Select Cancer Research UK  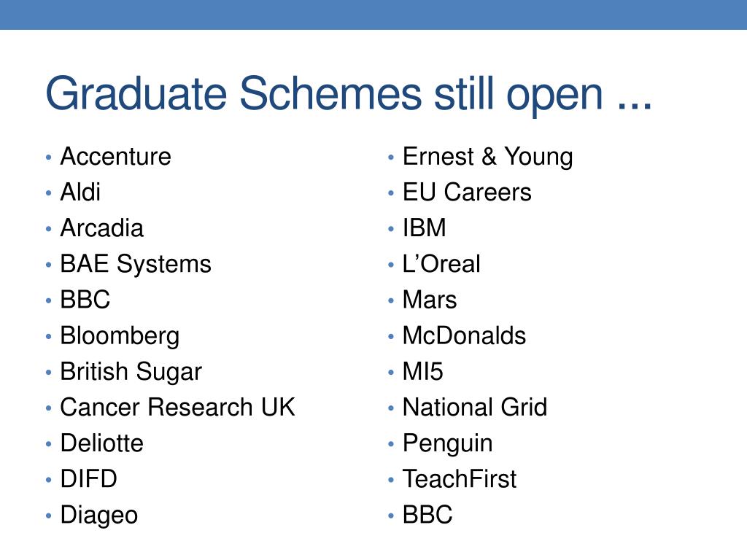(178, 407)
